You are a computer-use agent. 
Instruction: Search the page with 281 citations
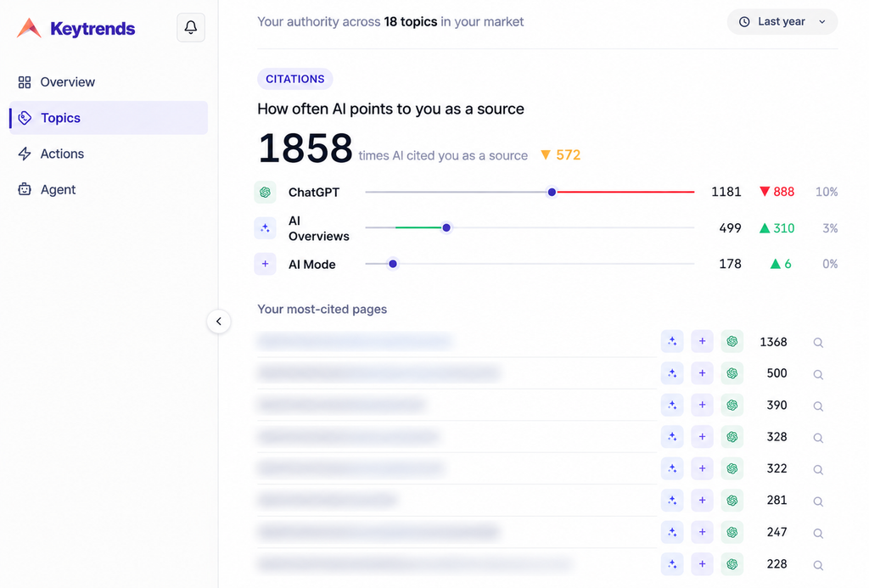pyautogui.click(x=818, y=501)
